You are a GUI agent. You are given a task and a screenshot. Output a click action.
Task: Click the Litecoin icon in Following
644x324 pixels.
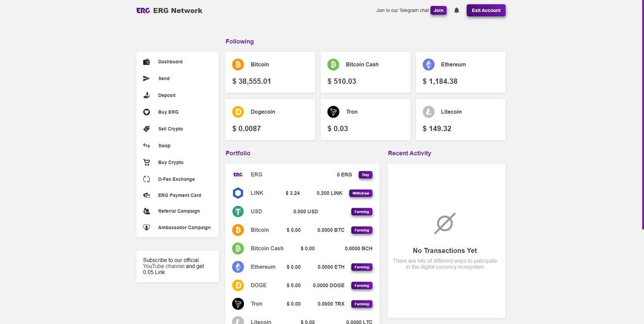point(428,112)
